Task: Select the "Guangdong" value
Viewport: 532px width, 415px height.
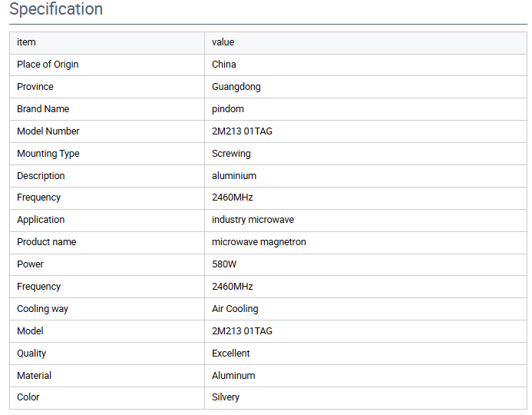Action: point(236,87)
